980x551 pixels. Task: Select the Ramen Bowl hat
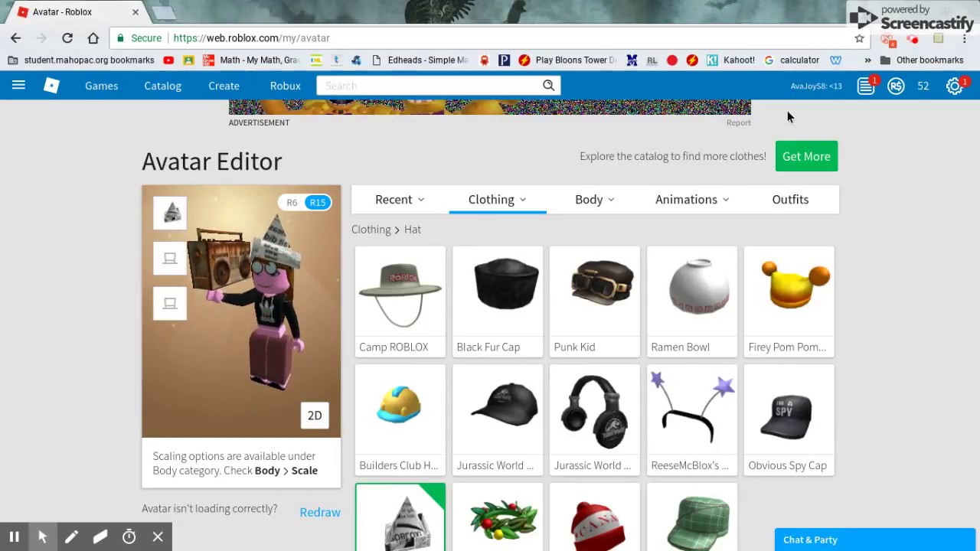[692, 302]
